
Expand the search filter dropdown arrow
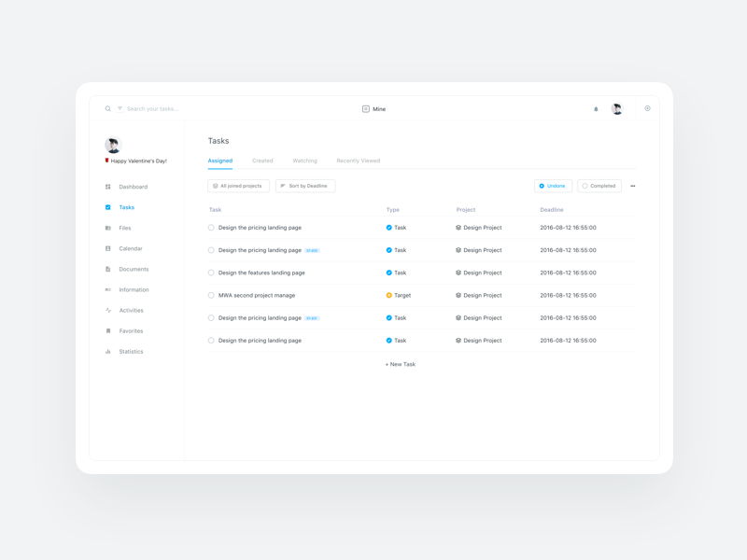click(x=120, y=108)
